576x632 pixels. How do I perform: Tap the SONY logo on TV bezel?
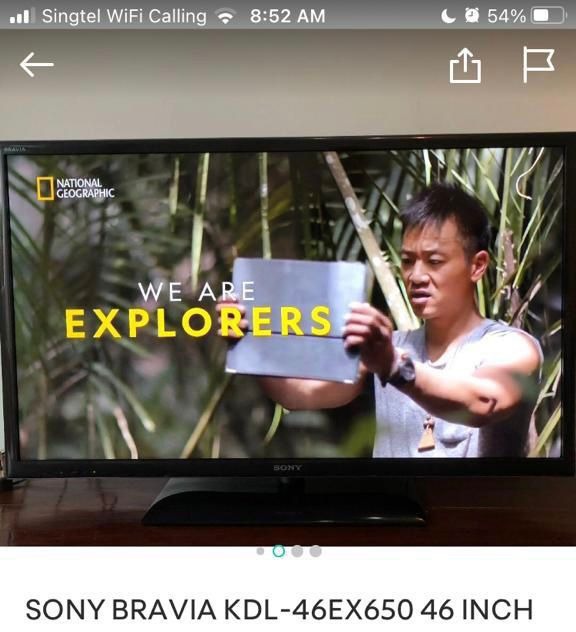tap(287, 468)
